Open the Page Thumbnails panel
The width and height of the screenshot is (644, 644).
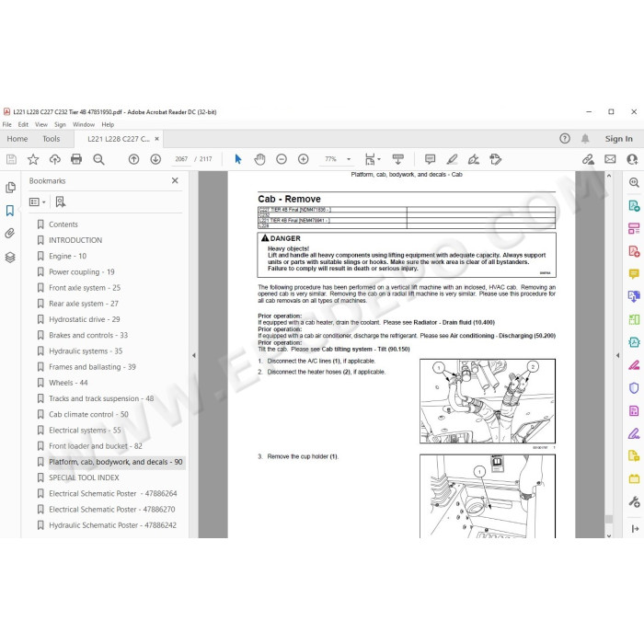(x=10, y=188)
